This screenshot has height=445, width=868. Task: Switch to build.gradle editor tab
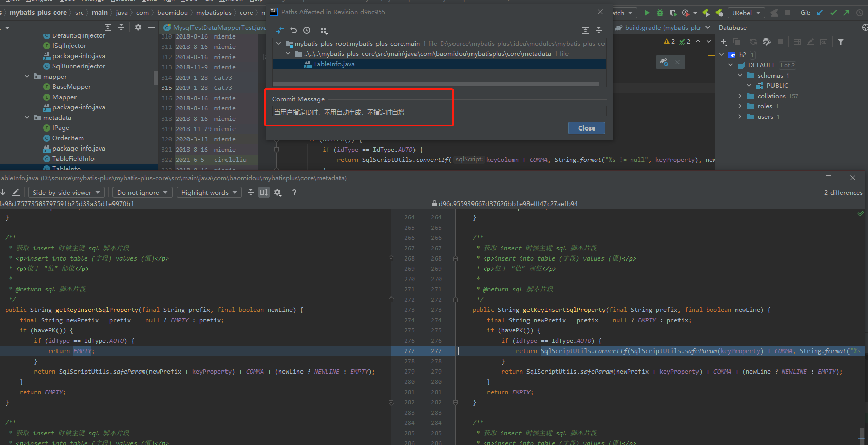point(662,28)
